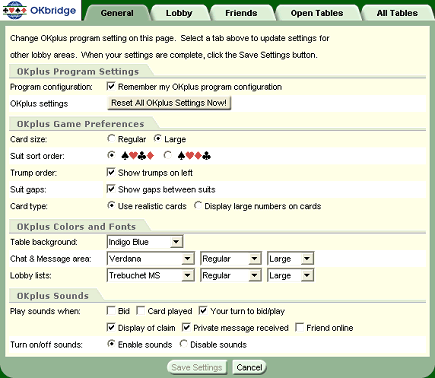Open Lobby lists Regular style dropdown
Screen dimensions: 435x378
[x=231, y=275]
